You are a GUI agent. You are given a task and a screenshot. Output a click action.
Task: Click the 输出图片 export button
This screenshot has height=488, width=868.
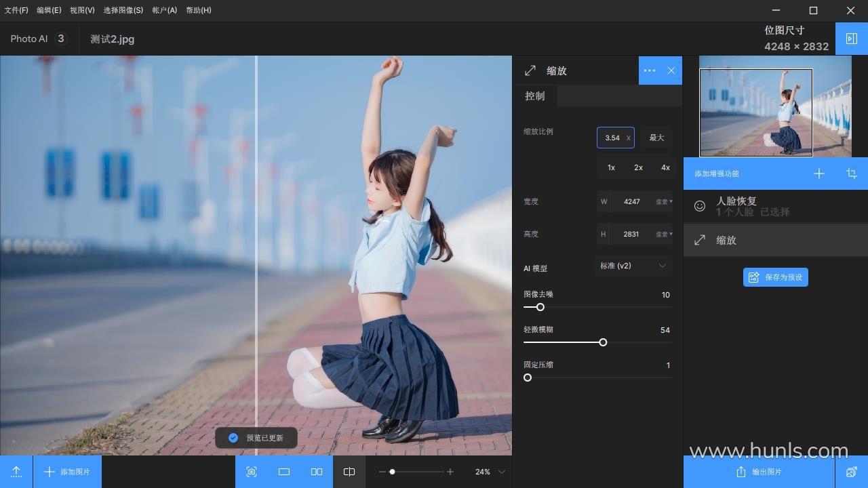click(759, 472)
